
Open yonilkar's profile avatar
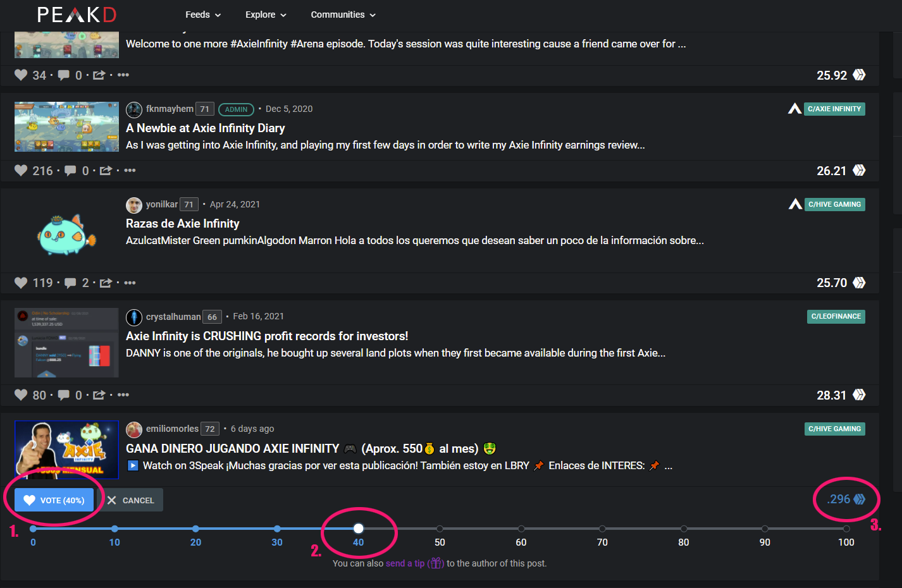134,205
